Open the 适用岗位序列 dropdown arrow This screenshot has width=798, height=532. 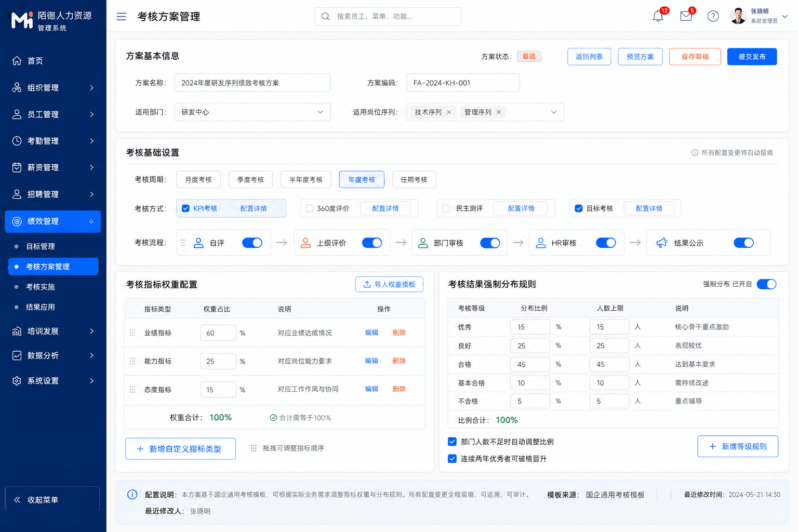coord(553,112)
